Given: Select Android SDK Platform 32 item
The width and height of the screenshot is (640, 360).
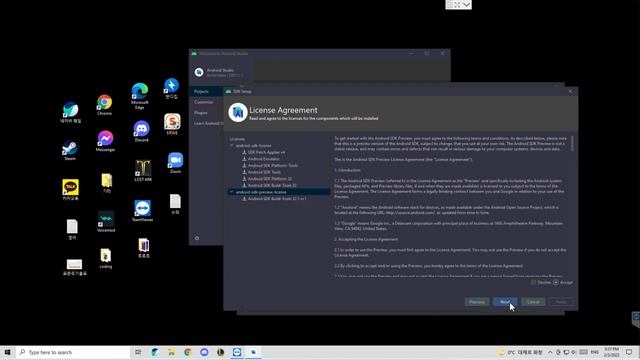Looking at the screenshot, I should coord(269,178).
